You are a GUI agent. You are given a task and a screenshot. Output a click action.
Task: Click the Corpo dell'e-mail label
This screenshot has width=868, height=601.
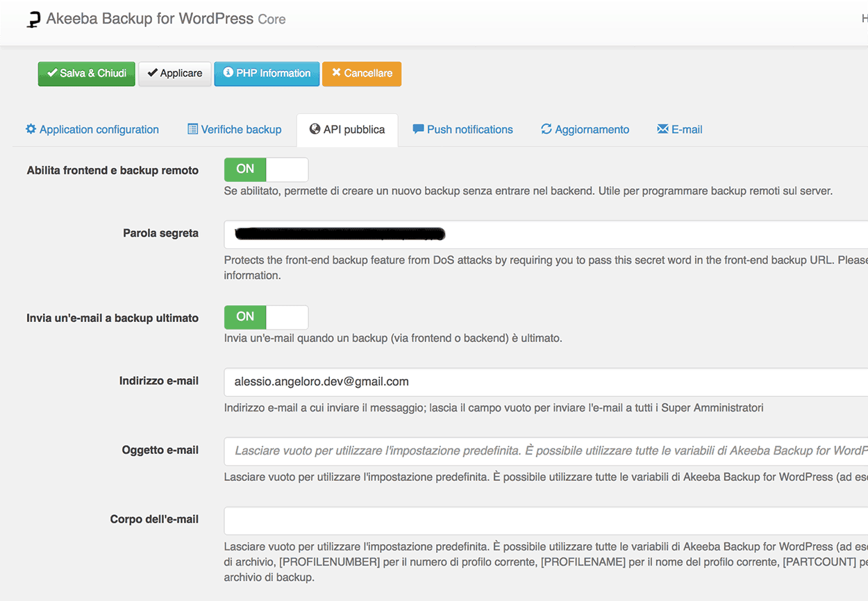154,519
